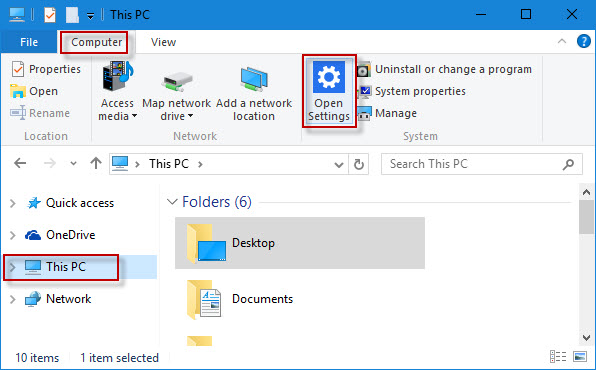Select Network in navigation pane
The height and width of the screenshot is (370, 596).
pos(69,299)
